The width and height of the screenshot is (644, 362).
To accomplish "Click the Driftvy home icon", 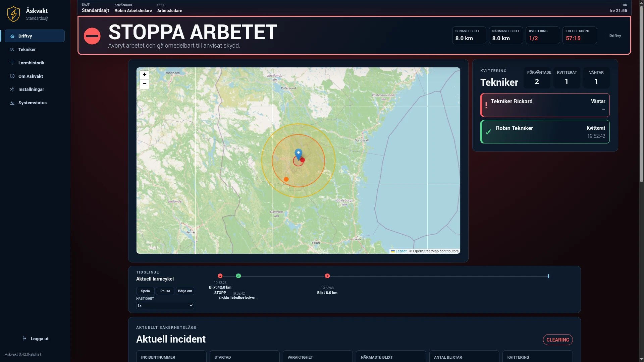I will pyautogui.click(x=12, y=36).
